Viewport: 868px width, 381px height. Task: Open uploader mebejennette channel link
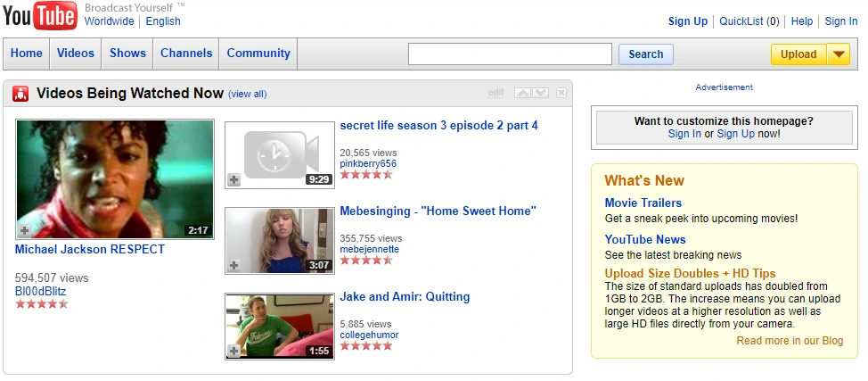point(369,249)
